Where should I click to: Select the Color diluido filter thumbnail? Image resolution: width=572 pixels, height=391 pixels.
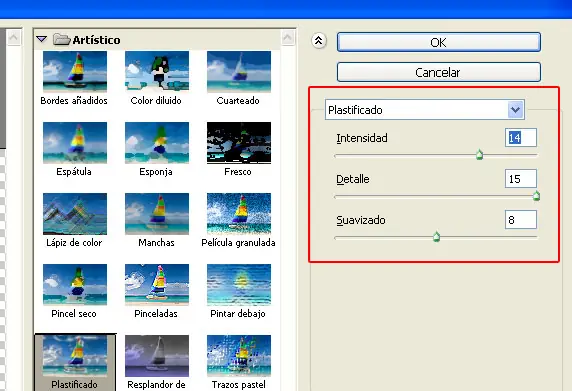[157, 71]
